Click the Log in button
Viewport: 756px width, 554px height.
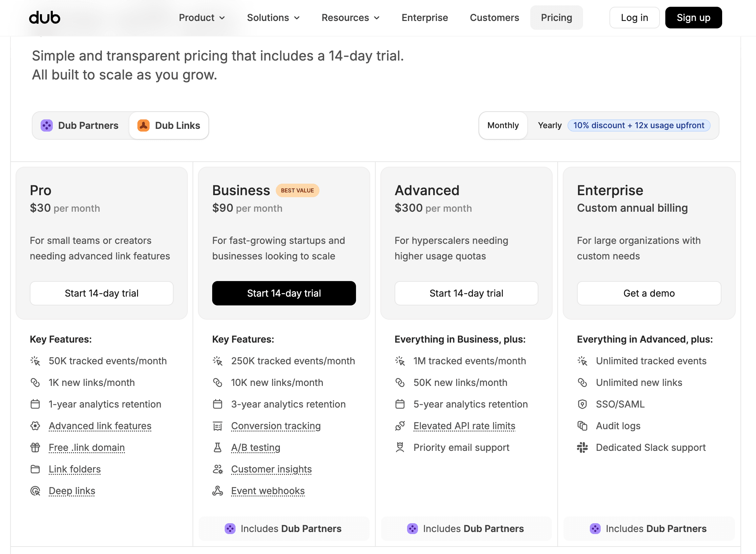(635, 18)
